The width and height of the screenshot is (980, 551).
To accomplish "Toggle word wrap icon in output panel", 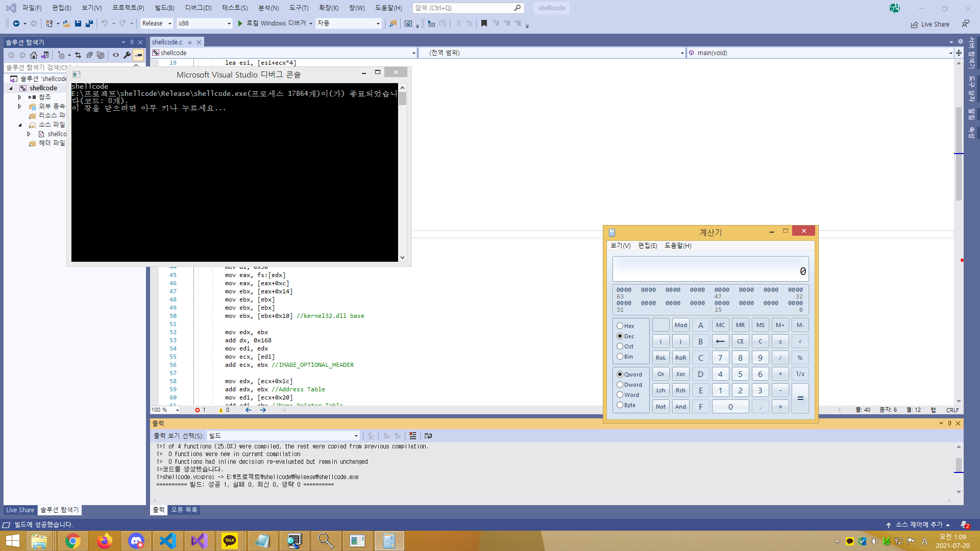I will click(x=428, y=436).
